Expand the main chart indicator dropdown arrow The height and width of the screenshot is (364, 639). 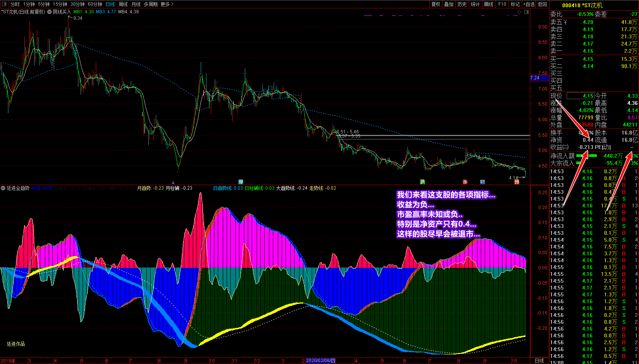(49, 12)
